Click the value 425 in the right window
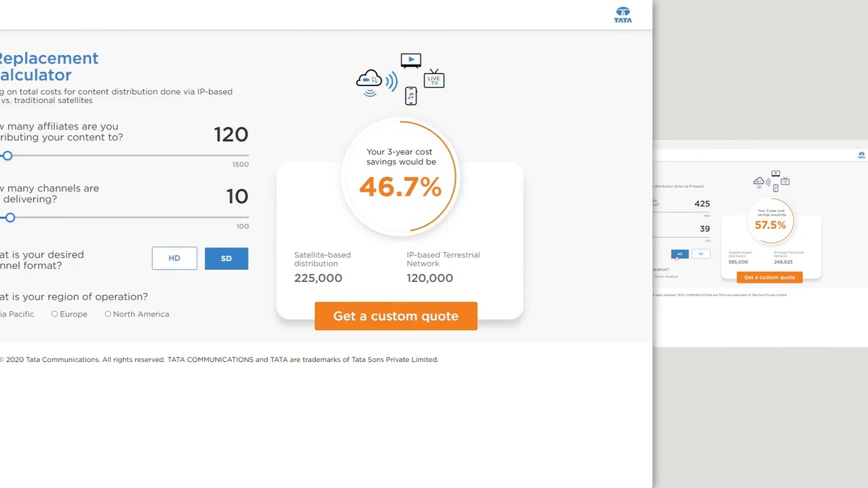 click(x=702, y=203)
